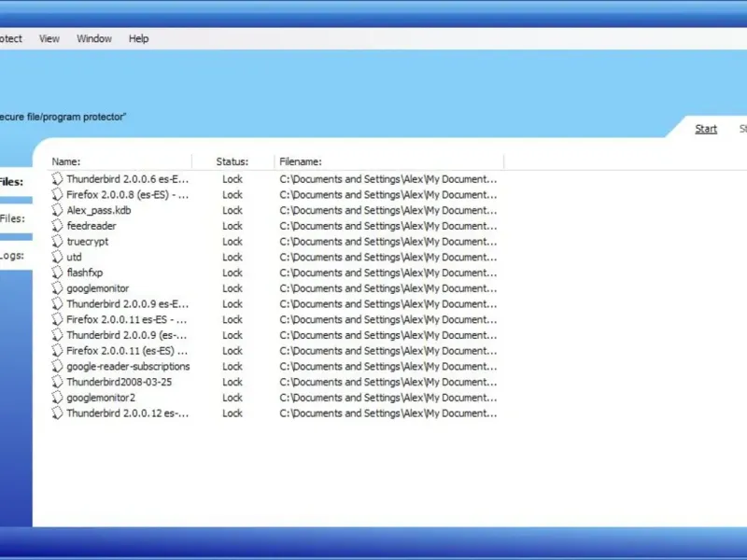Click the Start link
747x560 pixels.
(x=706, y=129)
